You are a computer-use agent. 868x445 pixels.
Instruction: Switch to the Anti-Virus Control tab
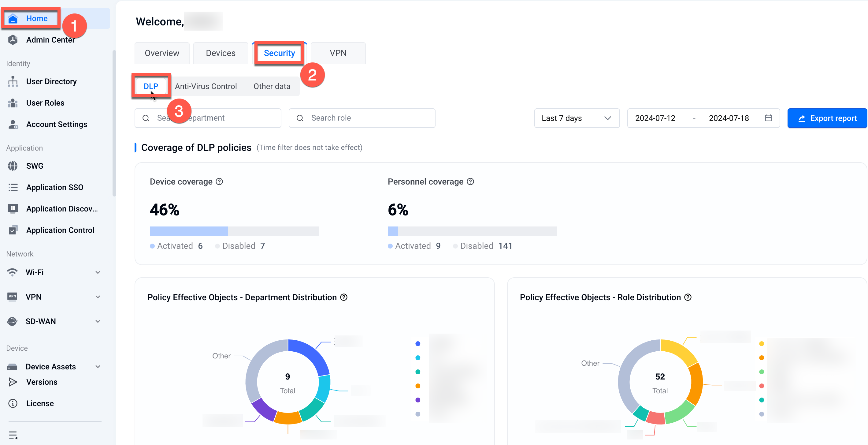(x=206, y=86)
